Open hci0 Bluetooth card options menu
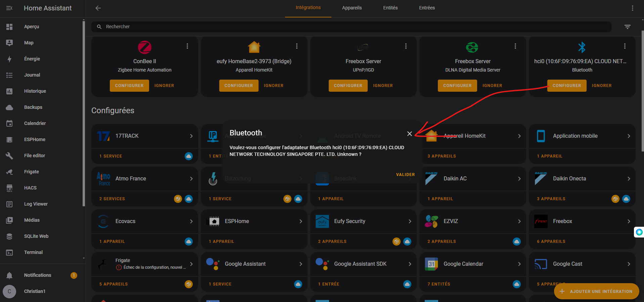The width and height of the screenshot is (644, 302). coord(625,46)
